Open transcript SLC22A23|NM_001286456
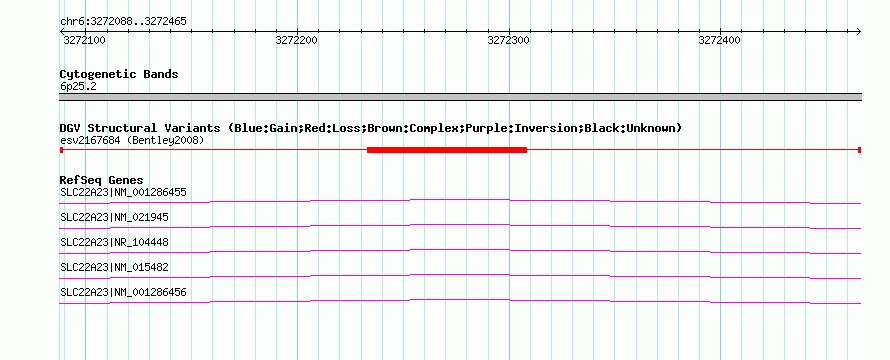Image resolution: width=890 pixels, height=360 pixels. [x=123, y=292]
